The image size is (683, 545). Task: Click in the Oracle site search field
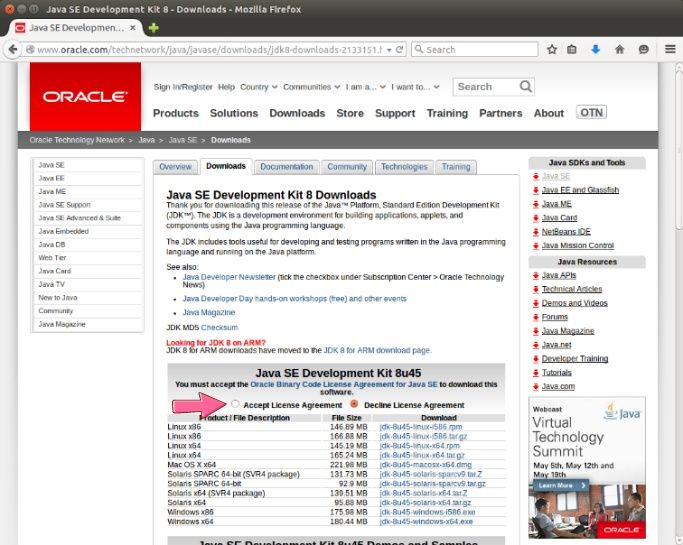pyautogui.click(x=486, y=87)
